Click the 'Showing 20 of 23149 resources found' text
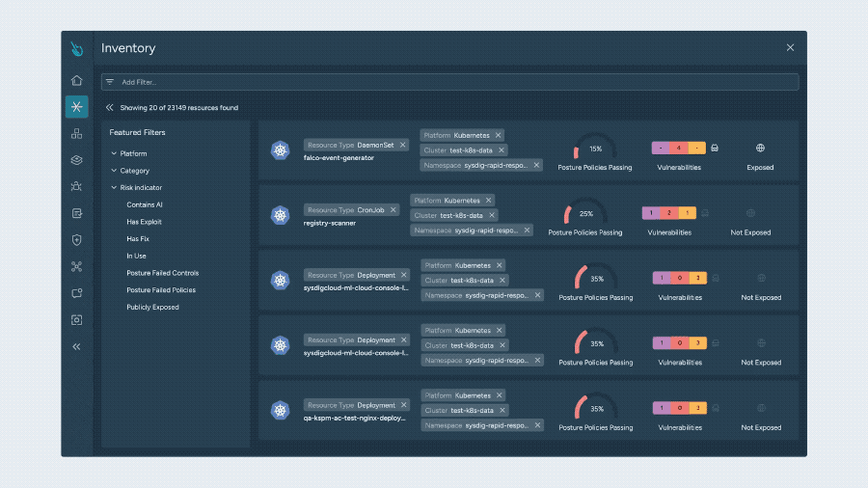The height and width of the screenshot is (488, 868). pos(178,108)
